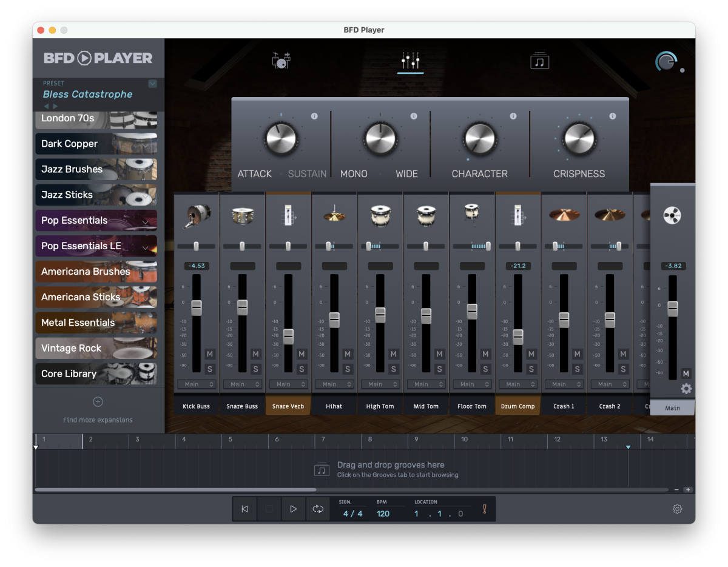The width and height of the screenshot is (728, 567).
Task: Open the preset dropdown arrow
Action: click(x=152, y=84)
